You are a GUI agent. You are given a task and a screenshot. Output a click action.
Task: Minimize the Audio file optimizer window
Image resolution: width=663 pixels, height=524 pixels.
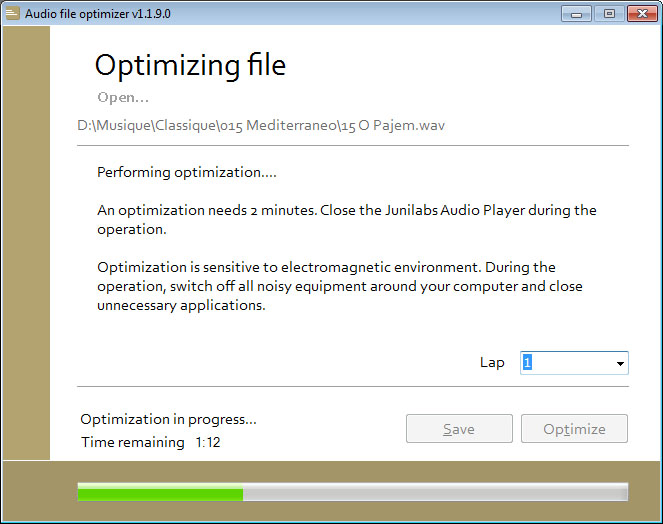[576, 14]
